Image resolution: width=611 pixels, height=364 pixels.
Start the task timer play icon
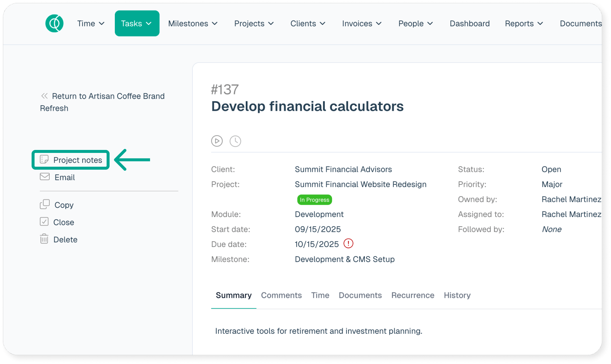click(x=217, y=141)
